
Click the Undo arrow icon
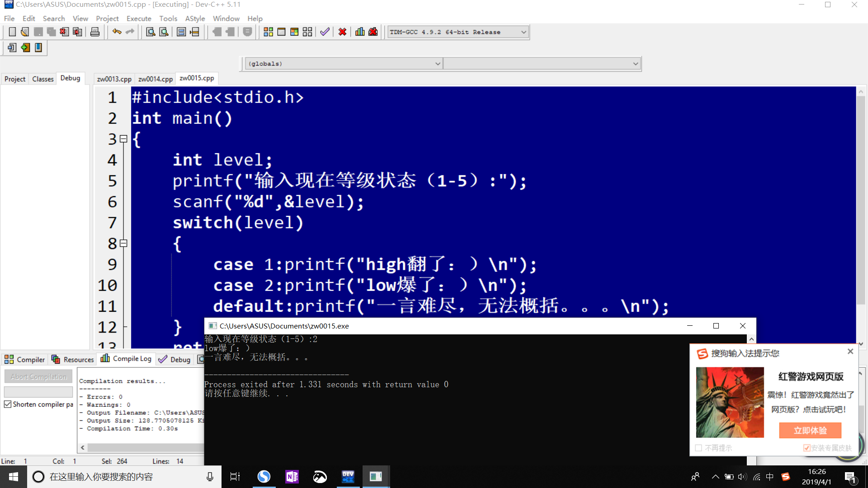pos(117,32)
